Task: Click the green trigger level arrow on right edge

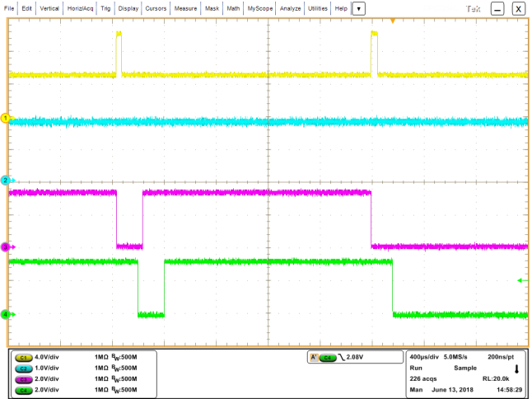Action: pos(520,281)
